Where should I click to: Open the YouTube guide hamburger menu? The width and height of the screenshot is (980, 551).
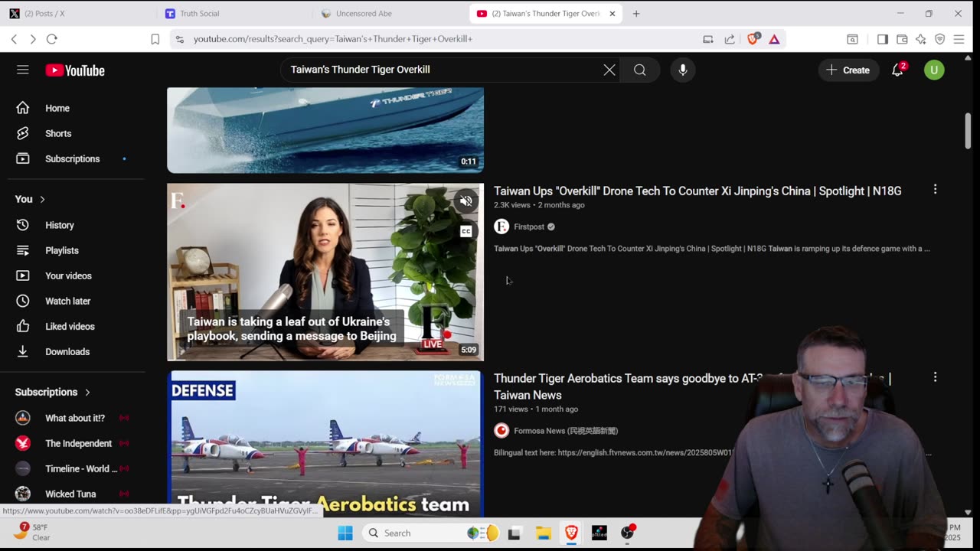(23, 70)
